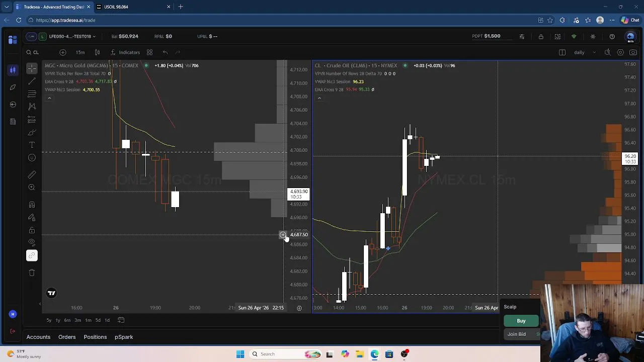The height and width of the screenshot is (362, 644).
Task: Toggle lock all drawings
Action: 32,230
